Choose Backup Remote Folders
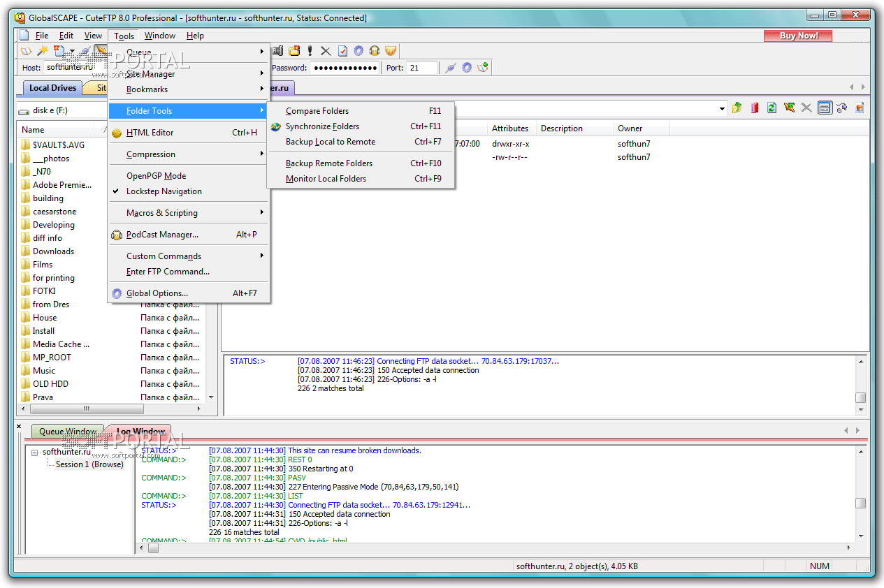 pyautogui.click(x=361, y=163)
